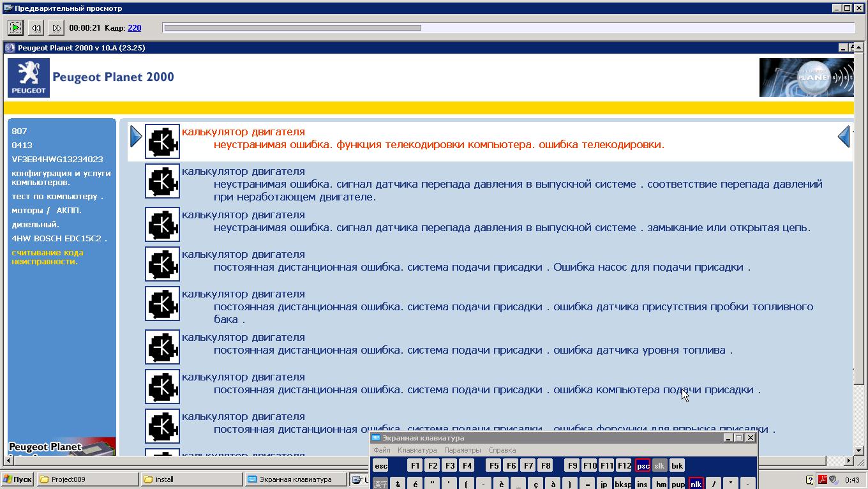The height and width of the screenshot is (489, 868).
Task: Click the red Adobe tray icon
Action: pos(823,480)
